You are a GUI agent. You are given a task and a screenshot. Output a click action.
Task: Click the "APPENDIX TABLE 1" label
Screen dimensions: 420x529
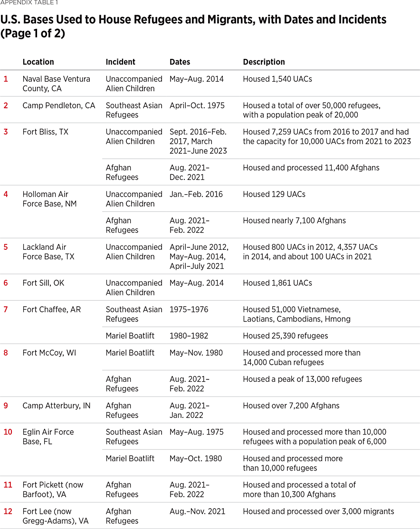[x=29, y=3]
